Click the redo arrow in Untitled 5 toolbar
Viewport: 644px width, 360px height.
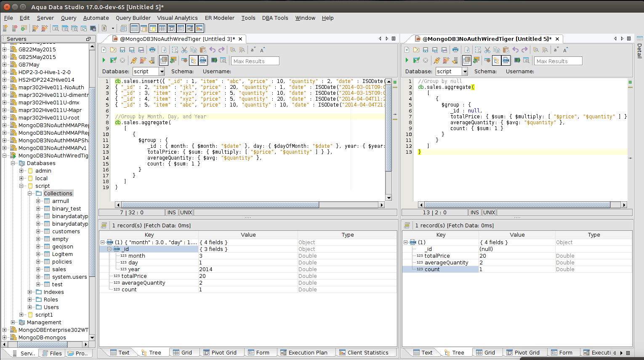click(524, 50)
